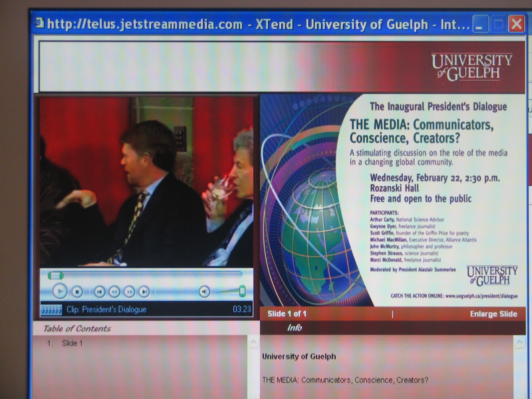The width and height of the screenshot is (532, 399).
Task: Click 'Rozanski Hall' text on slide
Action: tap(394, 188)
